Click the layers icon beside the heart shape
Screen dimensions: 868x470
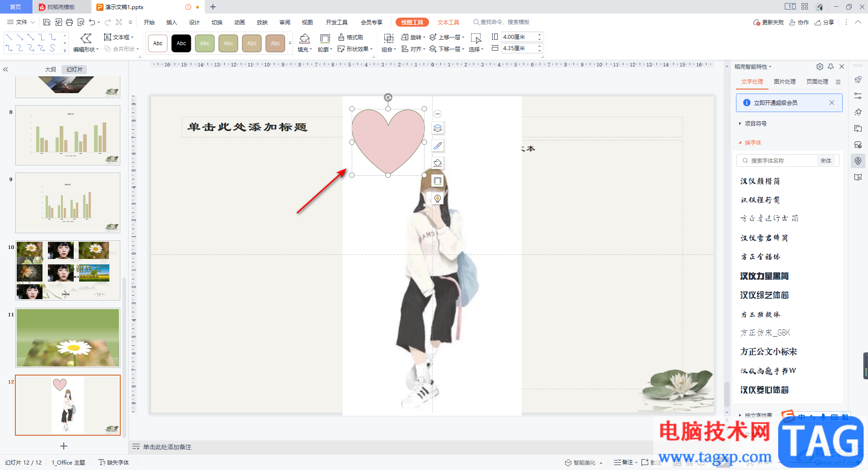tap(437, 128)
